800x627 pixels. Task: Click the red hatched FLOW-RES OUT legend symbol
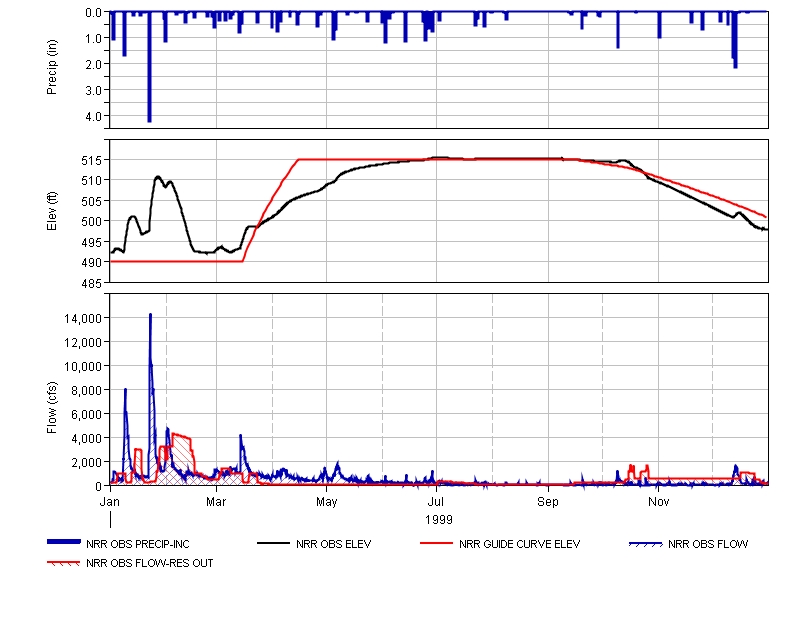tap(64, 563)
